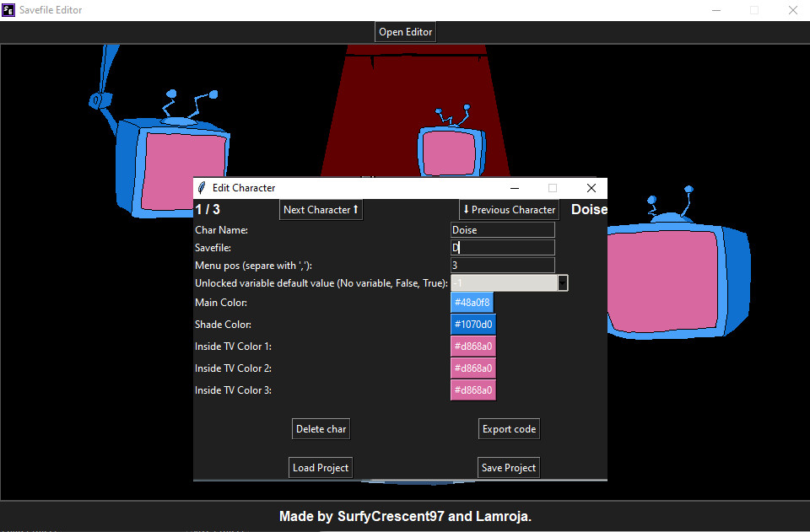The width and height of the screenshot is (810, 532).
Task: Focus the Savefile text field
Action: tap(503, 248)
